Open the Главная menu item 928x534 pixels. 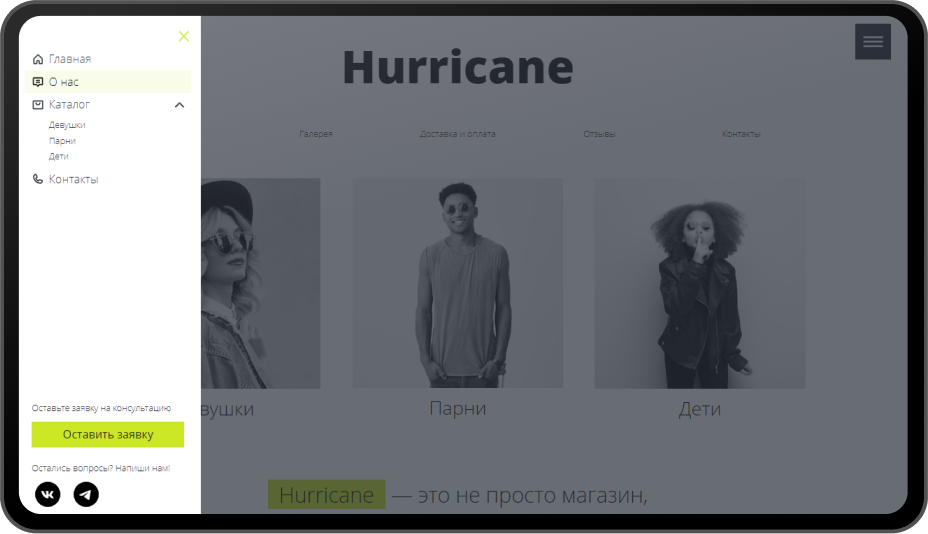(x=70, y=59)
